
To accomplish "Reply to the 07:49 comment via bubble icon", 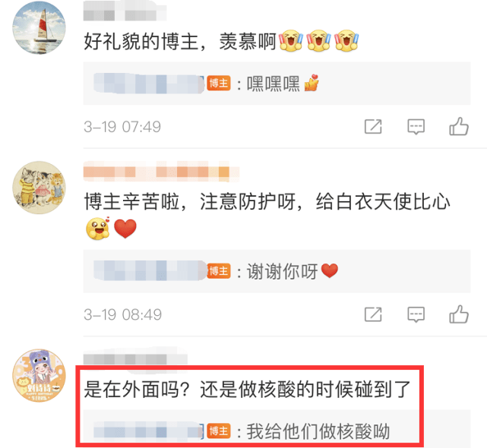I will [x=416, y=127].
